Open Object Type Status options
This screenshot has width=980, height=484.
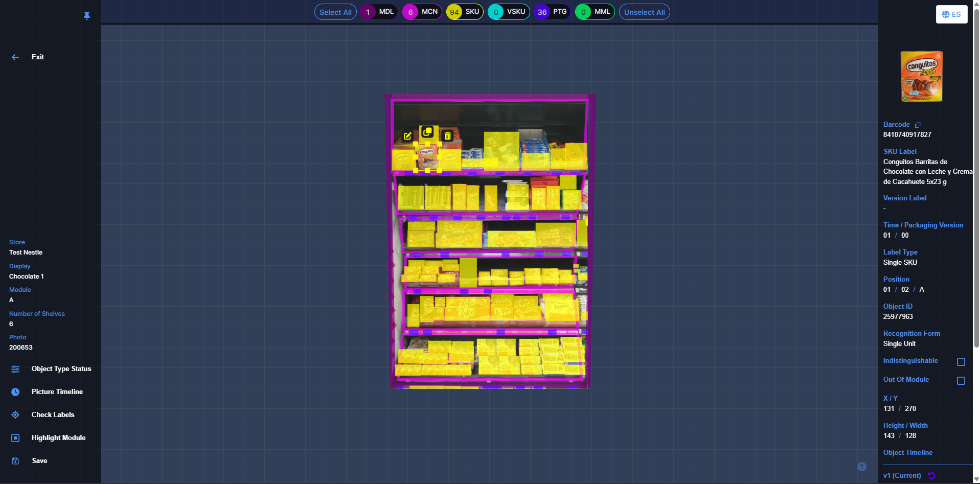pos(61,369)
